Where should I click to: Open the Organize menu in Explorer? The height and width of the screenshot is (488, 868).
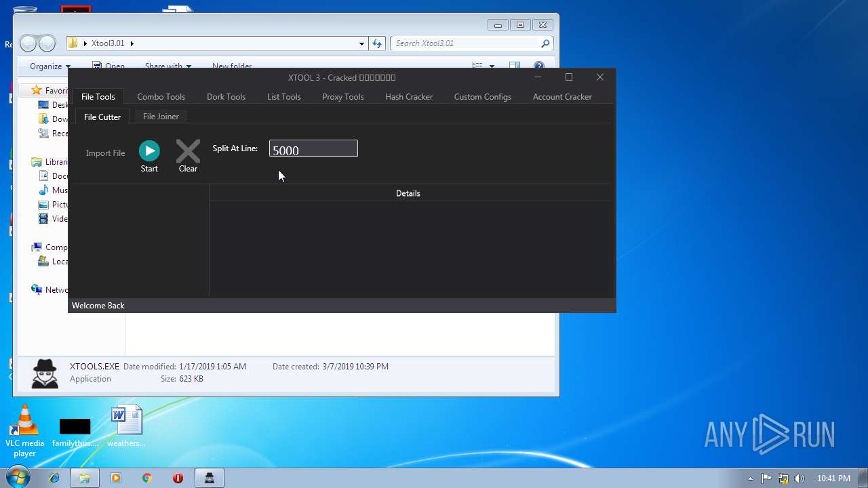point(50,66)
